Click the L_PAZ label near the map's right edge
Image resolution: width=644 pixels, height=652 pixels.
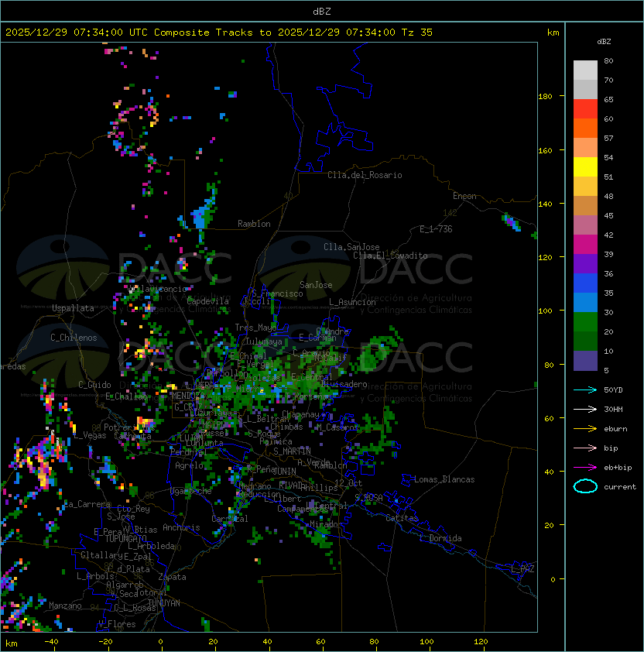click(x=522, y=569)
